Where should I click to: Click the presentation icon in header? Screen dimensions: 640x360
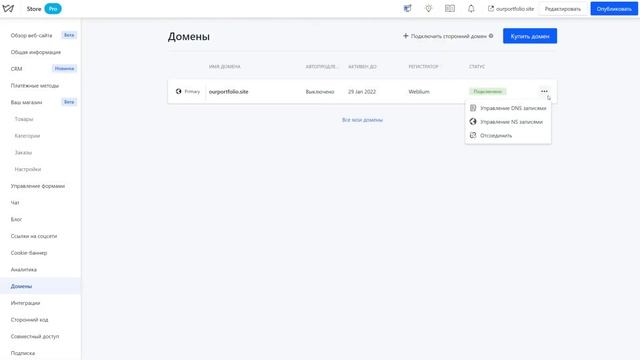pyautogui.click(x=407, y=9)
